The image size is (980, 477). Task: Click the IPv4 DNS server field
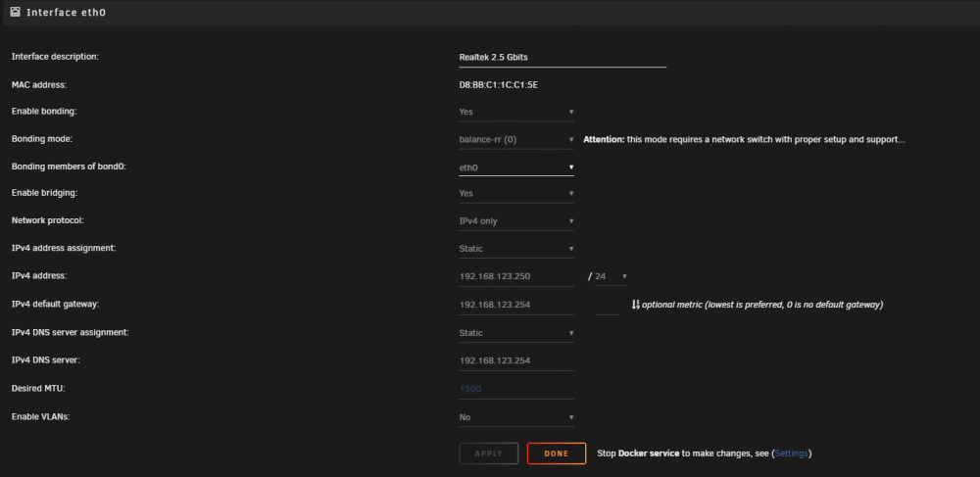point(516,360)
